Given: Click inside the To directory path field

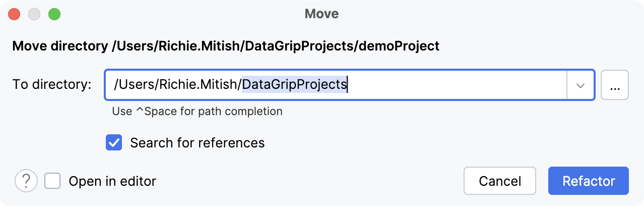Looking at the screenshot, I should pos(454,85).
